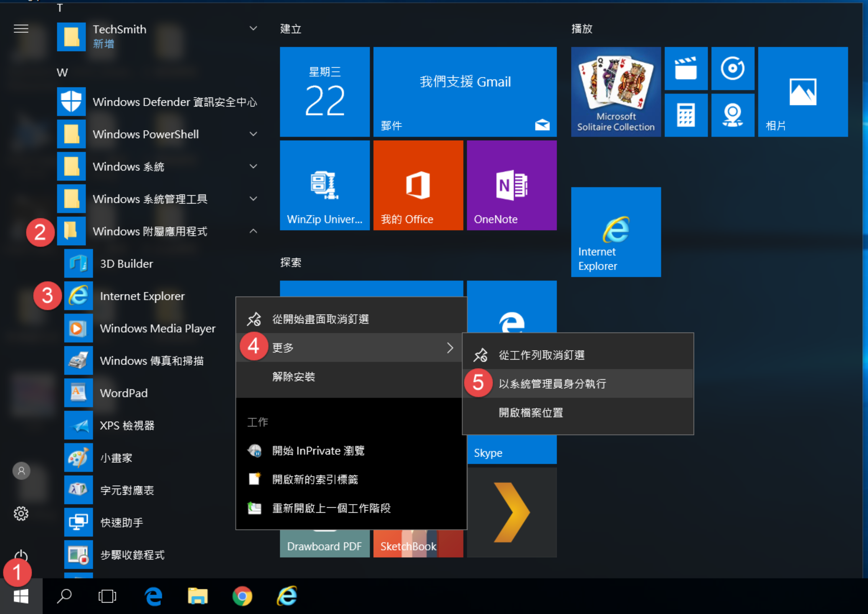The width and height of the screenshot is (868, 614).
Task: Launch Windows Media Player from the list
Action: [151, 328]
